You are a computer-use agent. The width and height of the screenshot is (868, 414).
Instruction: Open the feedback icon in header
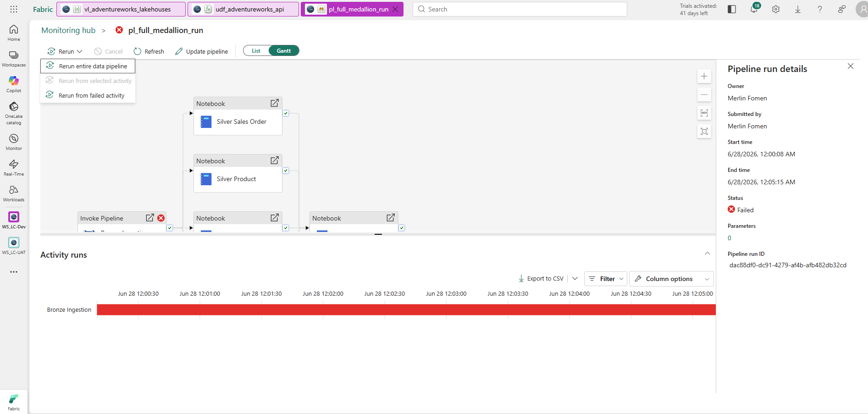pyautogui.click(x=842, y=9)
